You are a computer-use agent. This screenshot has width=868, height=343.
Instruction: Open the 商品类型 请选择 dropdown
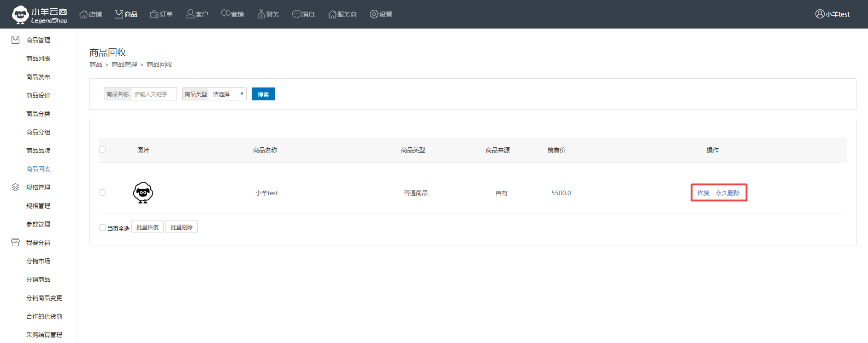[x=227, y=94]
